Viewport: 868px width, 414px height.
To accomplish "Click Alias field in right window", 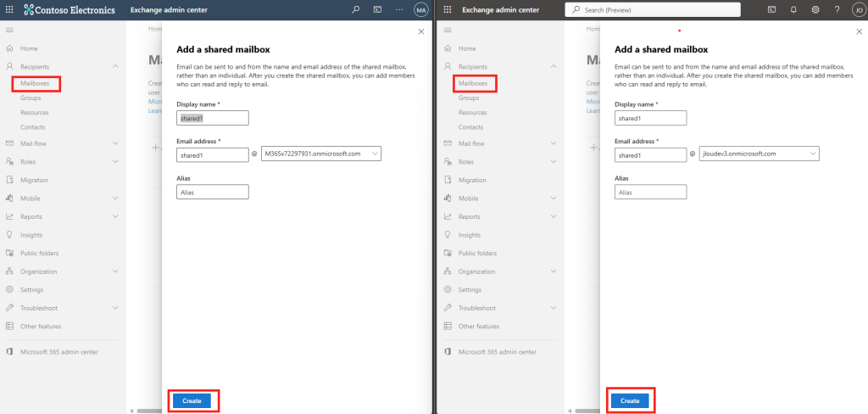I will 650,193.
